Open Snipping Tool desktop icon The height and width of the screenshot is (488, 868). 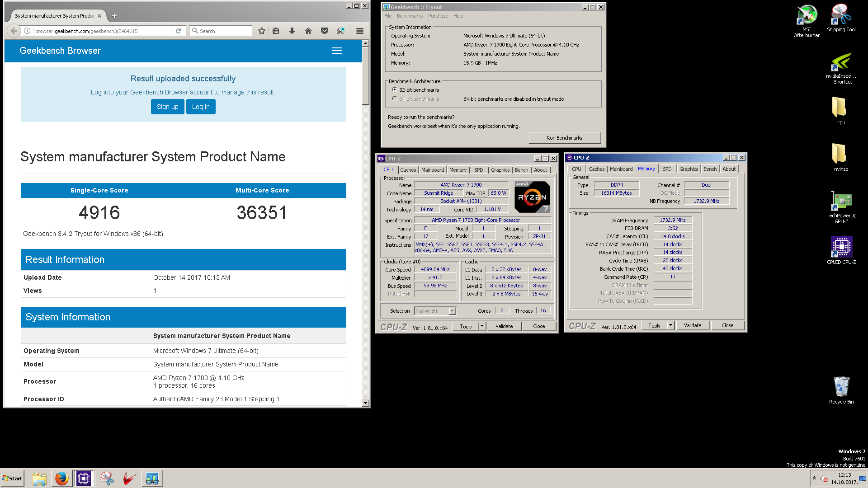(x=841, y=18)
